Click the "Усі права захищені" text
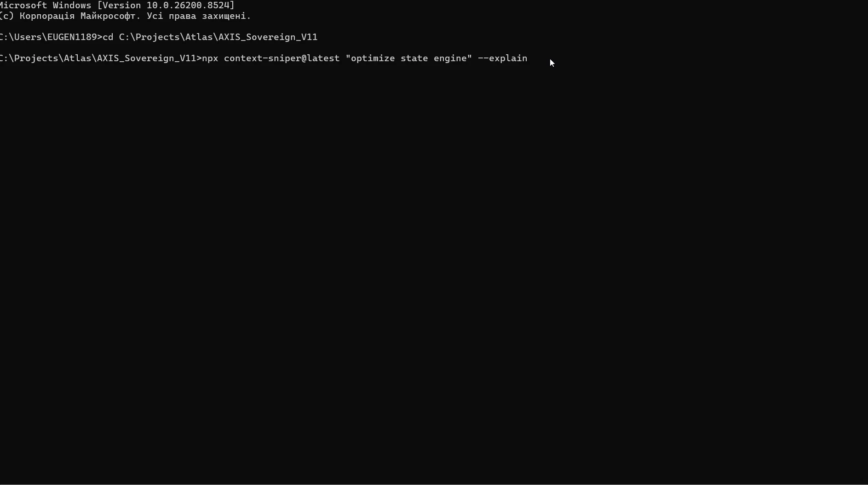 [196, 16]
